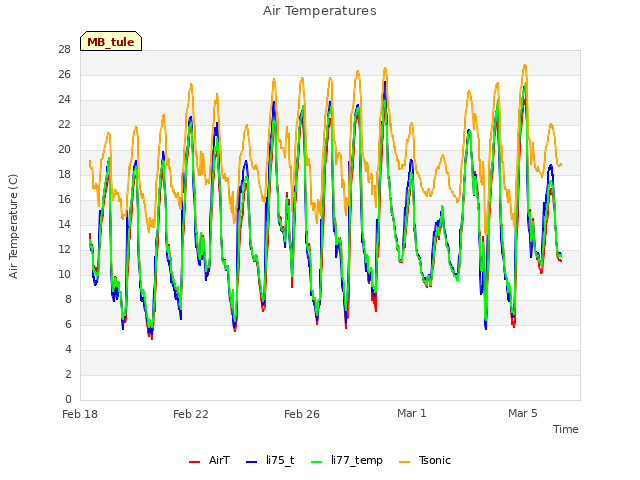Image resolution: width=640 pixels, height=480 pixels.
Task: Click the Feb 18 date tick label
Action: click(80, 414)
